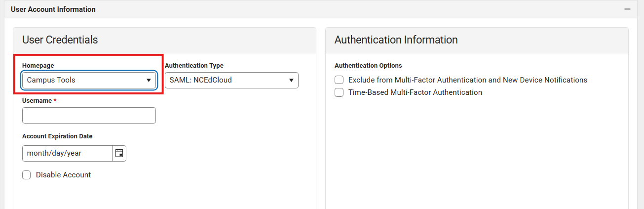Click the Account Expiration Date label
This screenshot has width=644, height=209.
click(57, 136)
